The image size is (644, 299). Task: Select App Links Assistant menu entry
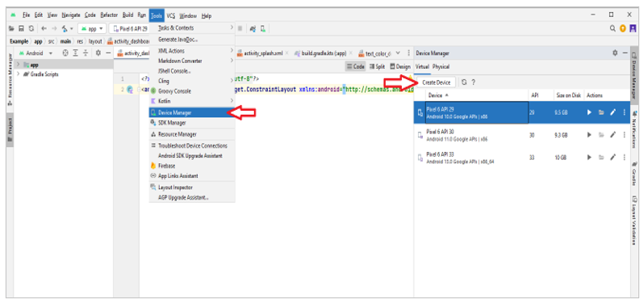[x=192, y=175]
